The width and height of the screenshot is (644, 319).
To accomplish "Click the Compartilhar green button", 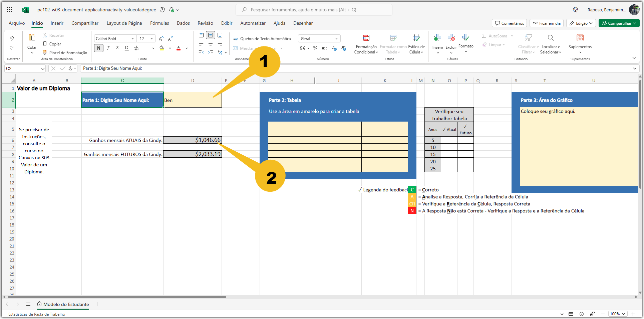I will click(619, 23).
